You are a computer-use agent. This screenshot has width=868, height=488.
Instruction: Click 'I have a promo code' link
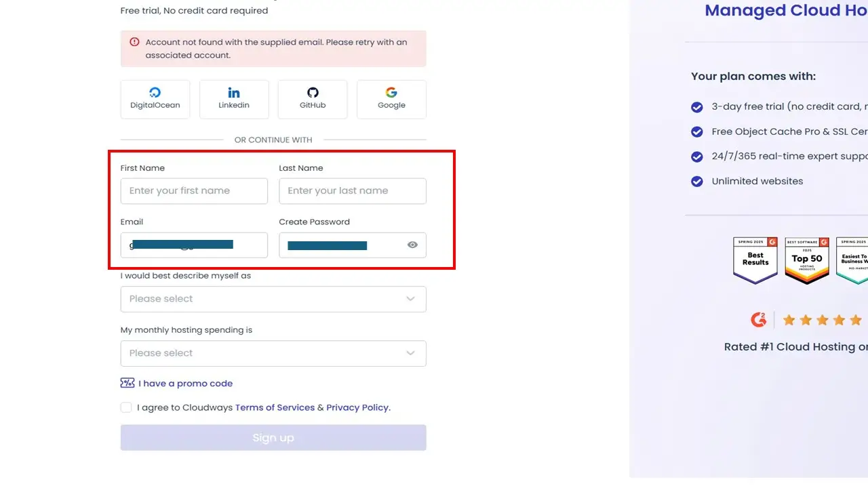coord(185,384)
